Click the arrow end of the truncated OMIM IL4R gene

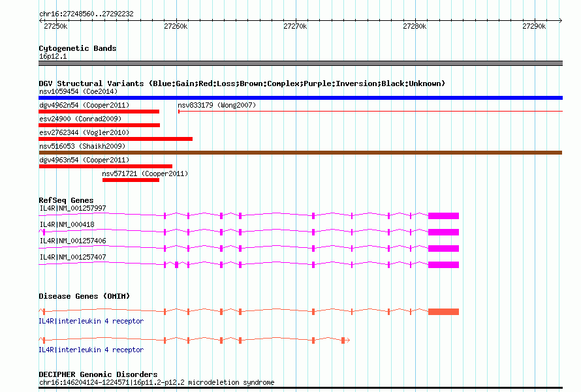pos(348,340)
